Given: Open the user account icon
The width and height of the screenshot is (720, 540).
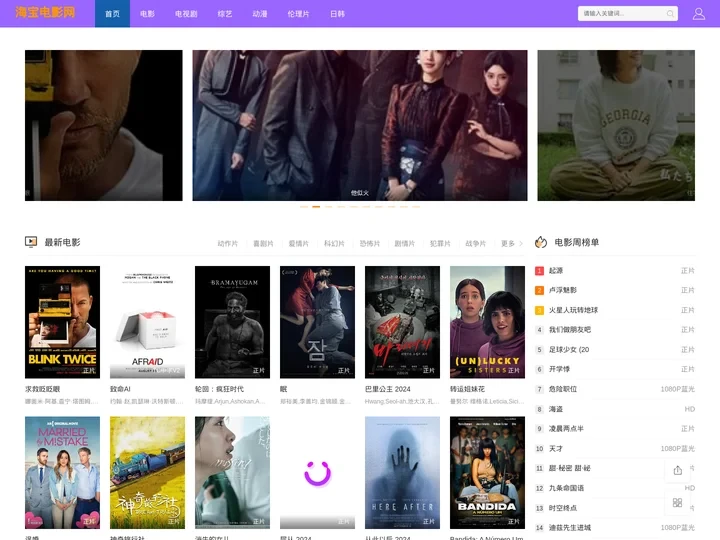Looking at the screenshot, I should coord(698,14).
